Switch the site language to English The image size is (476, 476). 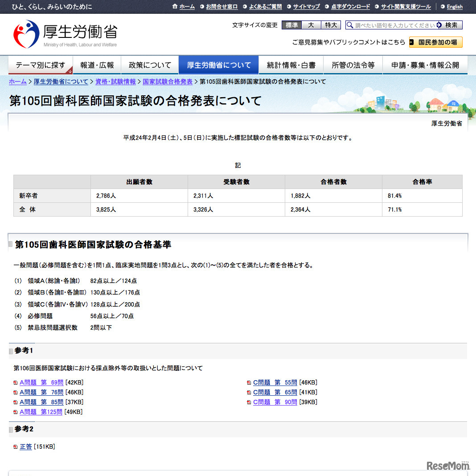click(x=455, y=7)
